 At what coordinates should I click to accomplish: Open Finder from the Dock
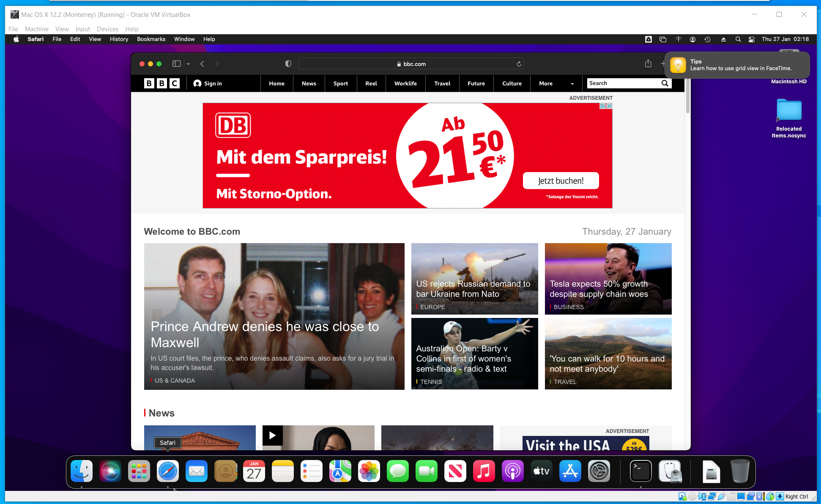(82, 471)
